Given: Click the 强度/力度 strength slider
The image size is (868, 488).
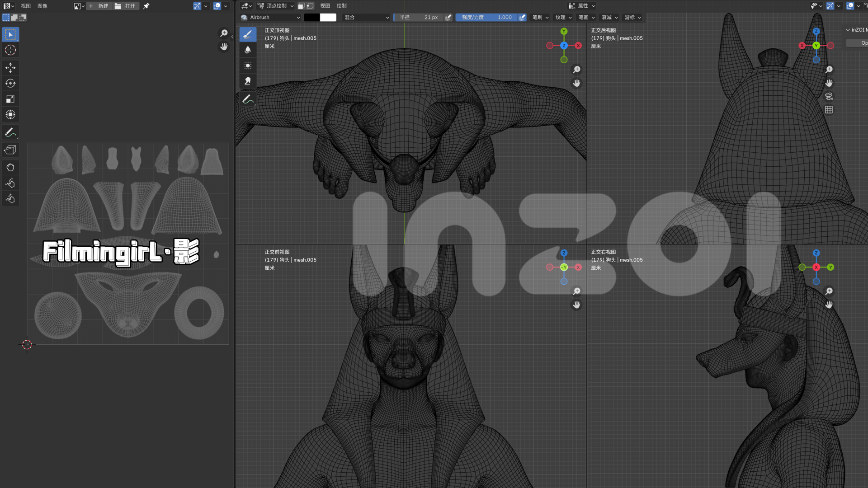Looking at the screenshot, I should 486,18.
